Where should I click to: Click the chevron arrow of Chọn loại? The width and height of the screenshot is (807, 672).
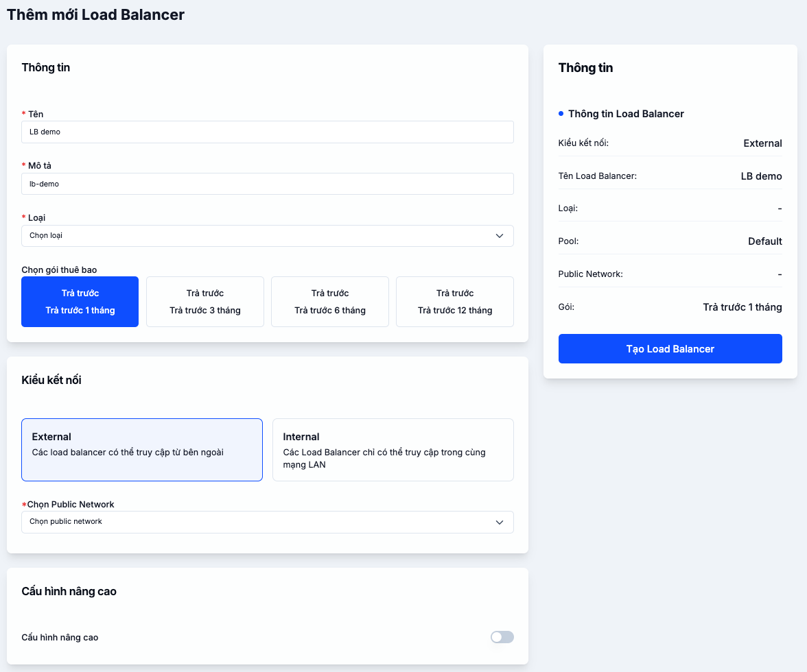(500, 236)
